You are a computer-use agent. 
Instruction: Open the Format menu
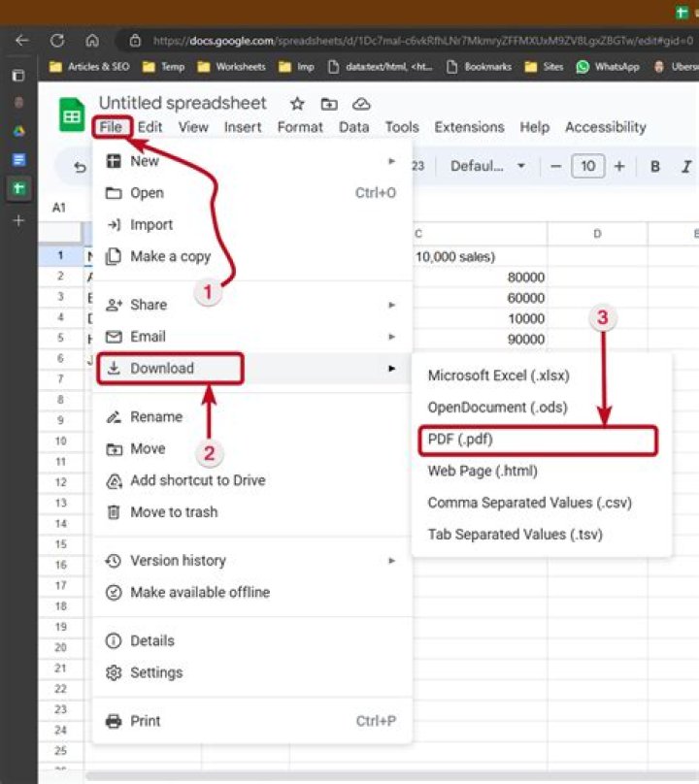tap(300, 127)
